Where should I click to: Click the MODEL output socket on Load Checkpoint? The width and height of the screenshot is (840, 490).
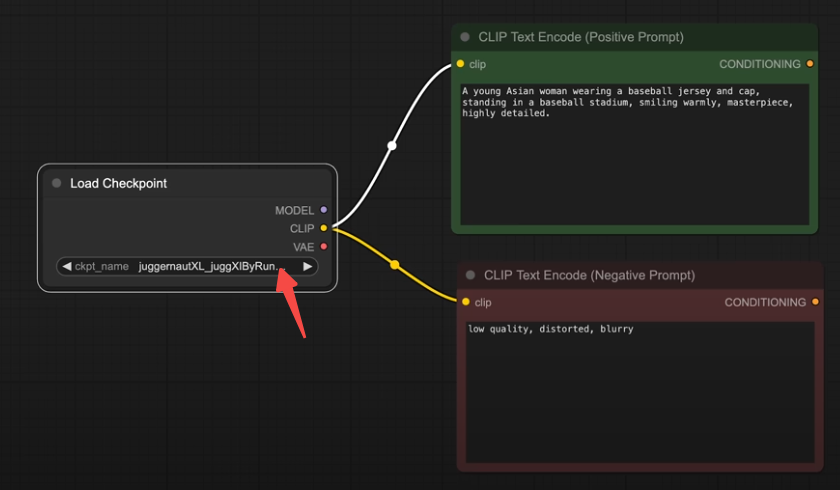click(323, 210)
